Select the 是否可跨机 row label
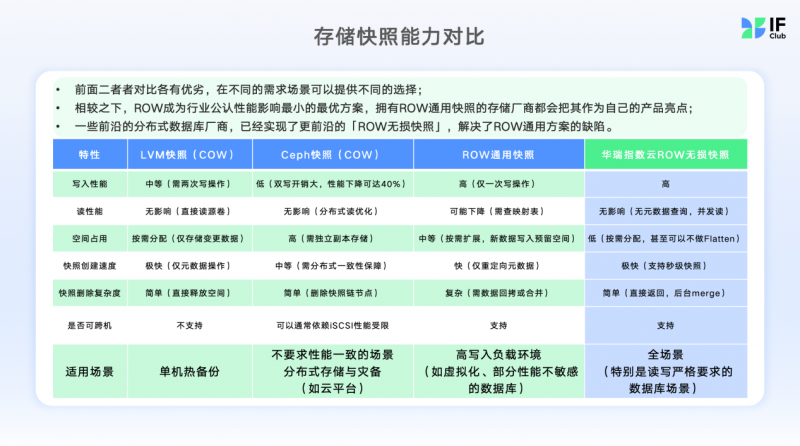The height and width of the screenshot is (446, 800). (x=90, y=326)
